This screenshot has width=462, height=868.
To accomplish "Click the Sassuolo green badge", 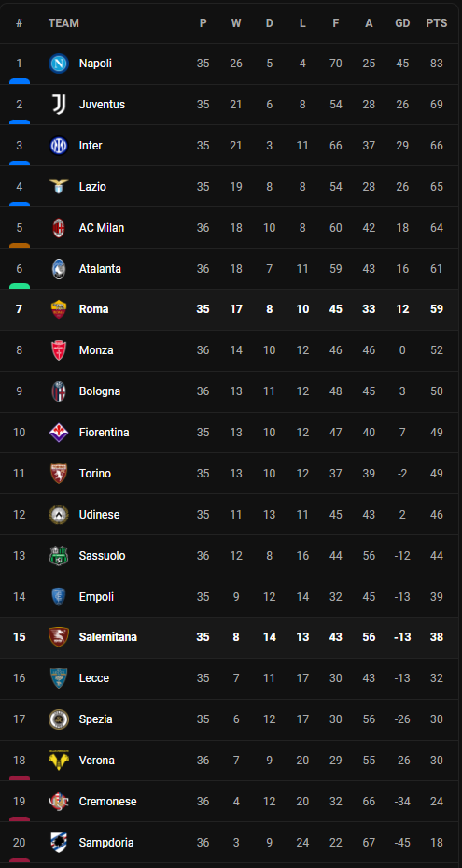I will (58, 556).
